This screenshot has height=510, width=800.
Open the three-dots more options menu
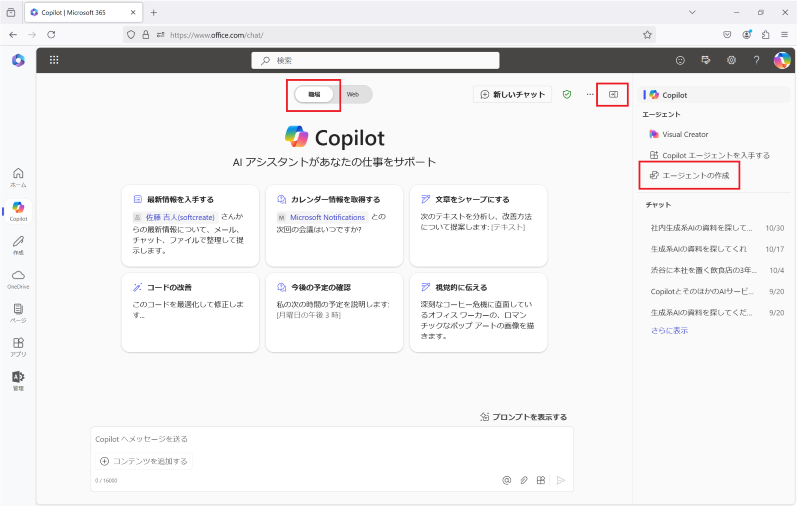590,94
